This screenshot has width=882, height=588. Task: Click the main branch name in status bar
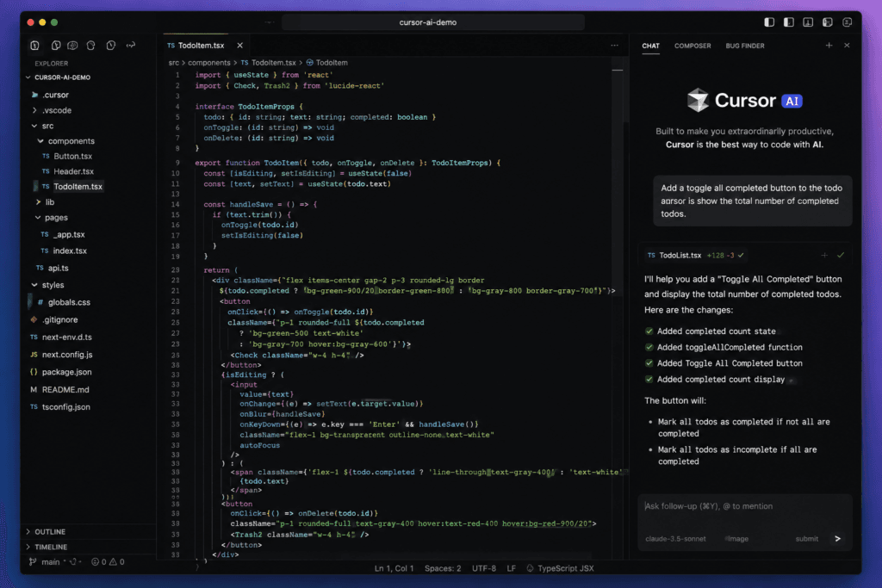coord(51,561)
